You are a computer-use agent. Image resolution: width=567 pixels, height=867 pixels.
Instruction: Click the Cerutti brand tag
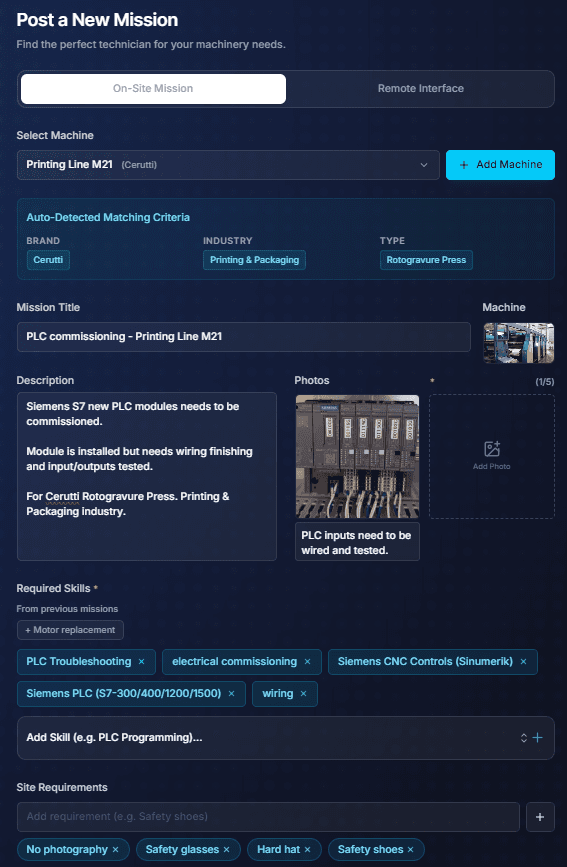tap(48, 260)
